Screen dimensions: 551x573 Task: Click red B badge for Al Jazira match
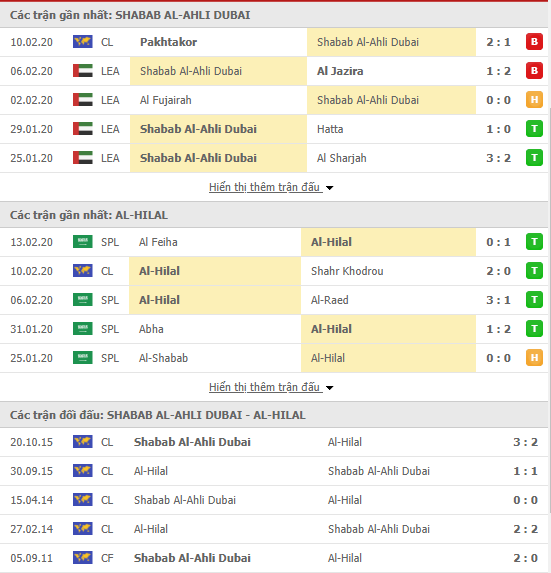tap(534, 71)
